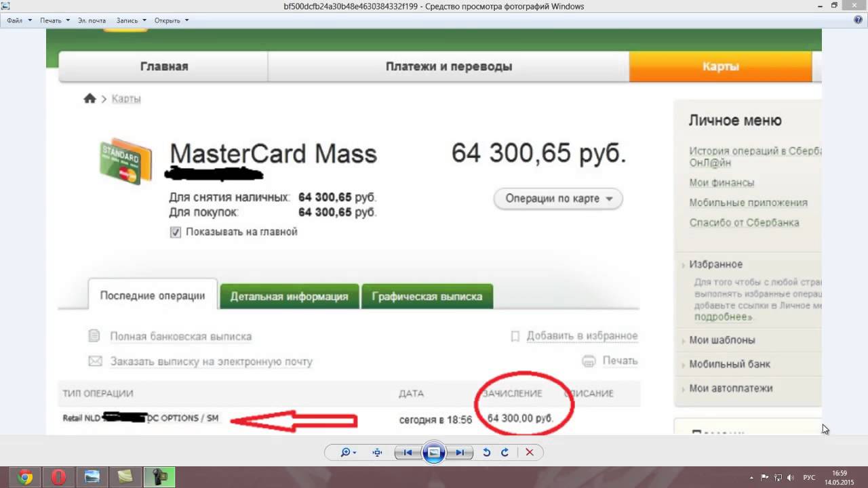Delete the photo with red X icon

530,453
